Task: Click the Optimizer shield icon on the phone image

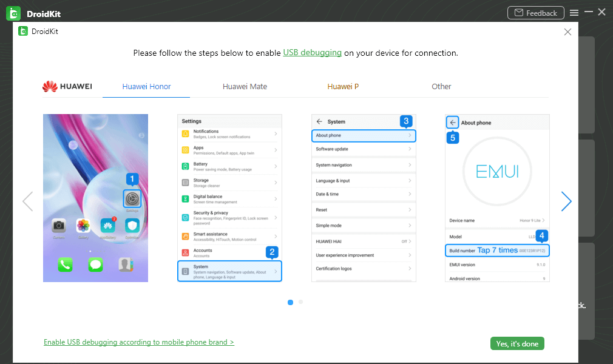Action: [x=132, y=226]
